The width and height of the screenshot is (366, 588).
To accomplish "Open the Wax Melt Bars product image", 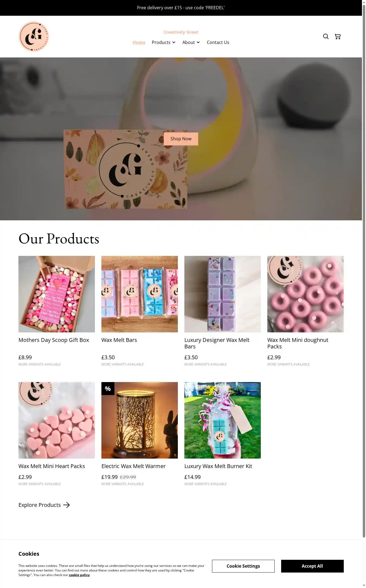I will pyautogui.click(x=140, y=294).
